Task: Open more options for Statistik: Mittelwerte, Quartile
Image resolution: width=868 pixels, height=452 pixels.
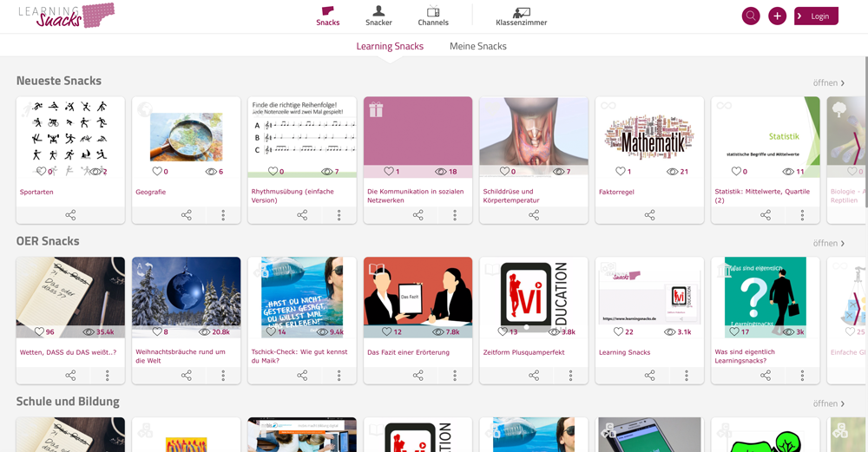Action: (x=802, y=215)
